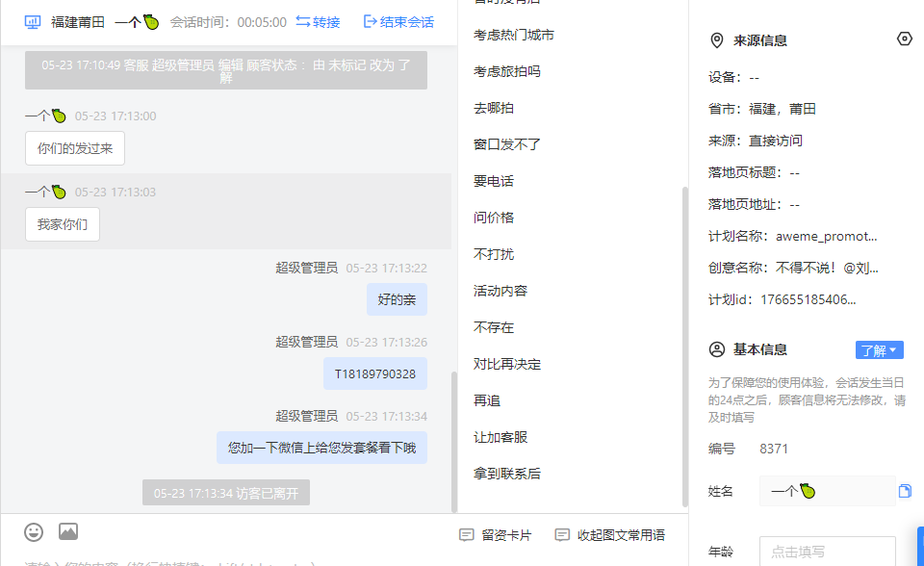Click the location pin icon beside 来源信息
This screenshot has width=924, height=566.
(x=716, y=40)
